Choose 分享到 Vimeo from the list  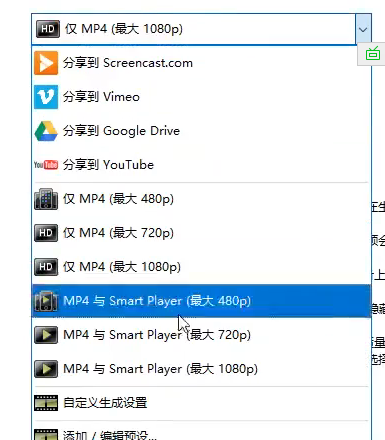click(201, 97)
